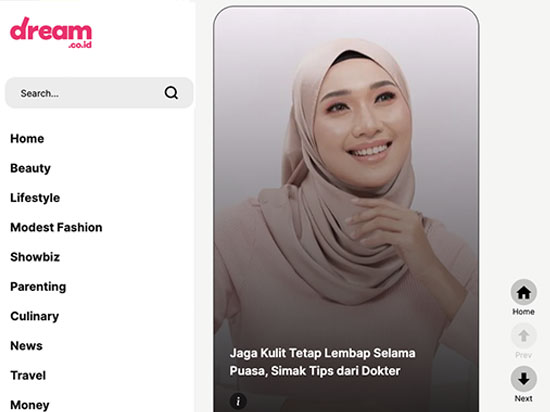Viewport: 550px width, 412px height.
Task: Open the Home arrow button icon
Action: coord(523,292)
